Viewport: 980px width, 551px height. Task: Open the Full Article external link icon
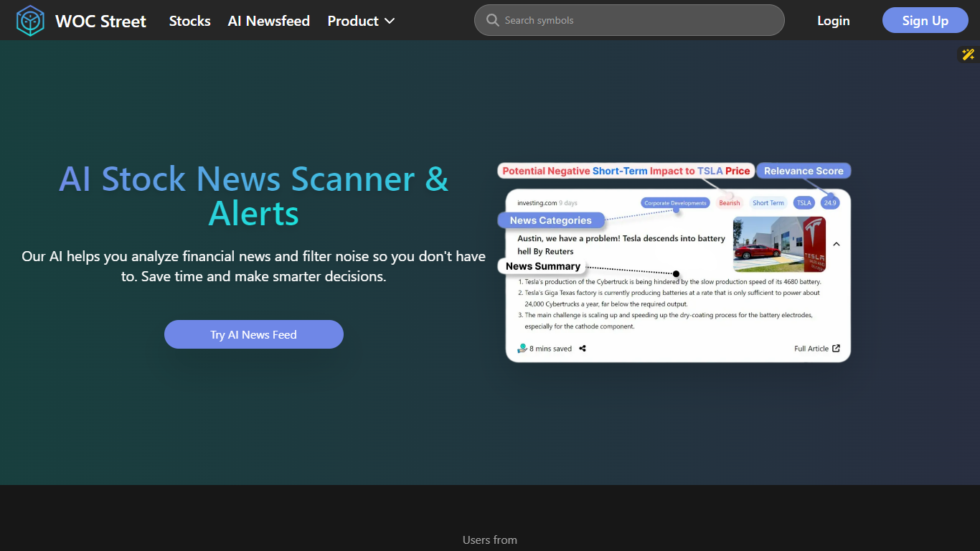point(836,349)
